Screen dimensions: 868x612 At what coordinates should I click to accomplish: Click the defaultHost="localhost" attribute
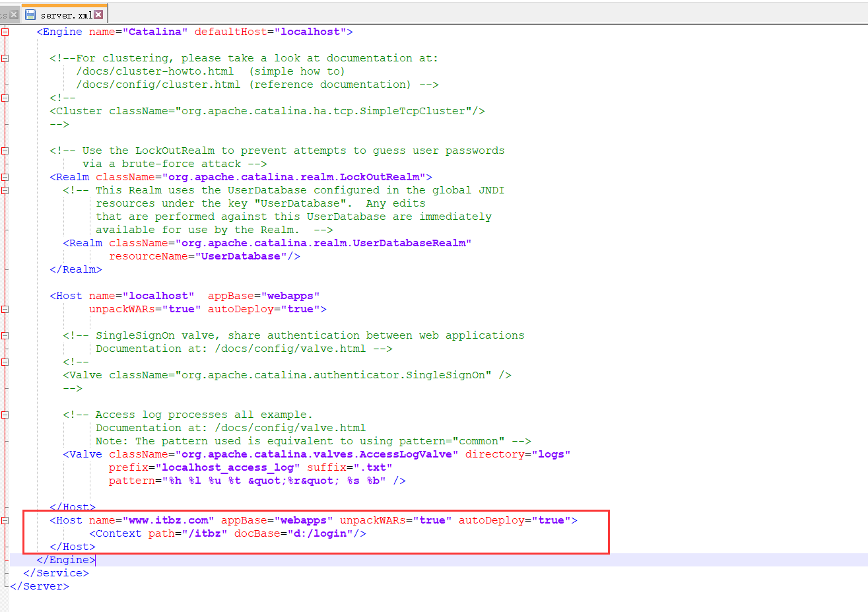coord(271,32)
